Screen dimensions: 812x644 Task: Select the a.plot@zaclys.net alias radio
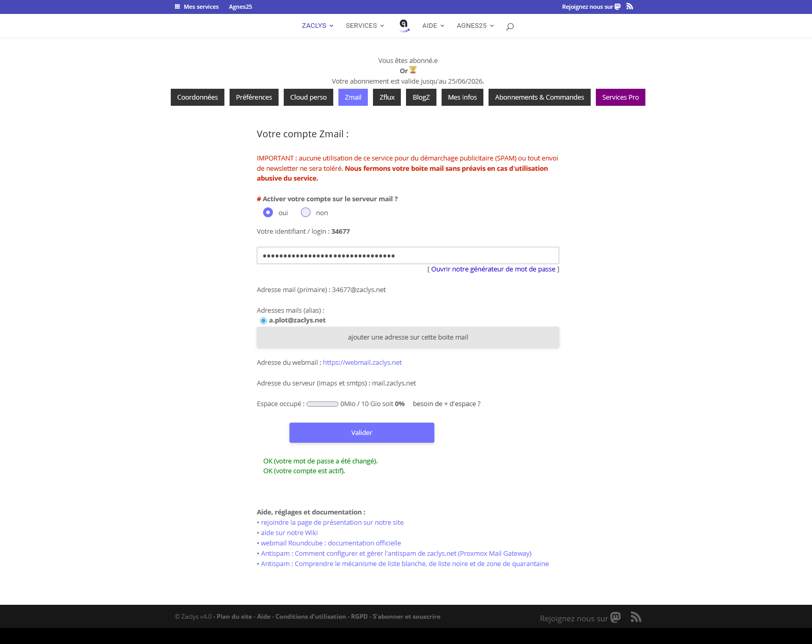[x=263, y=321]
